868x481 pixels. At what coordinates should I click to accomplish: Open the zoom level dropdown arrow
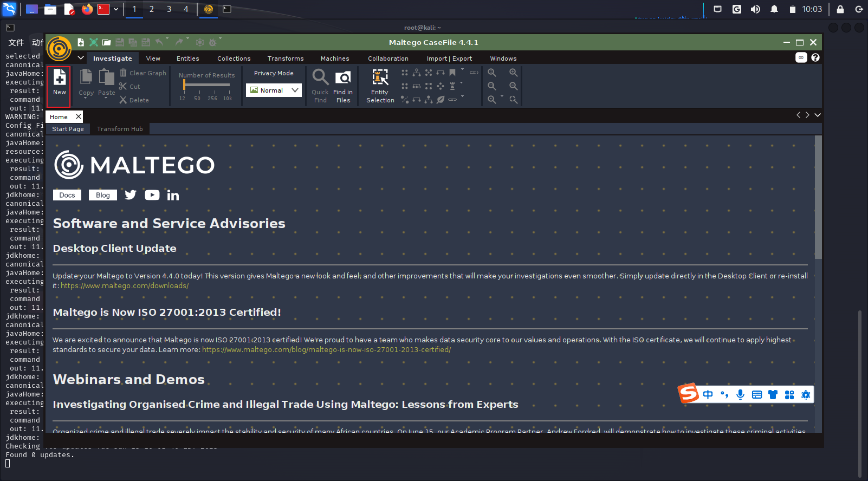(502, 97)
